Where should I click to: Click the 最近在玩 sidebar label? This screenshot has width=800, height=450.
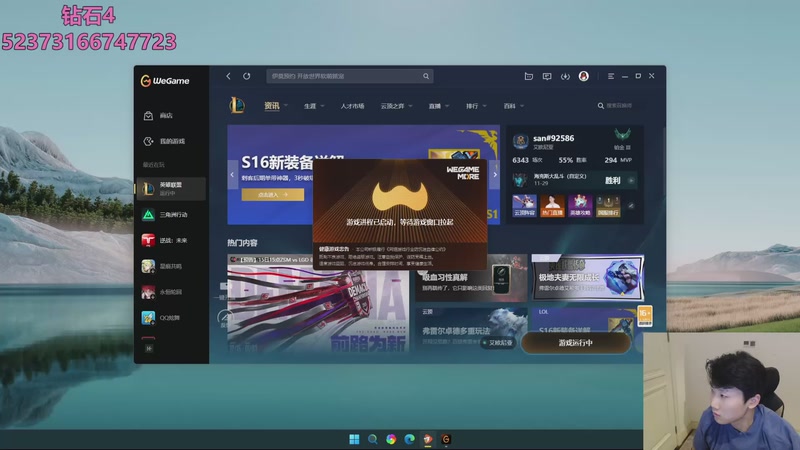pyautogui.click(x=153, y=165)
